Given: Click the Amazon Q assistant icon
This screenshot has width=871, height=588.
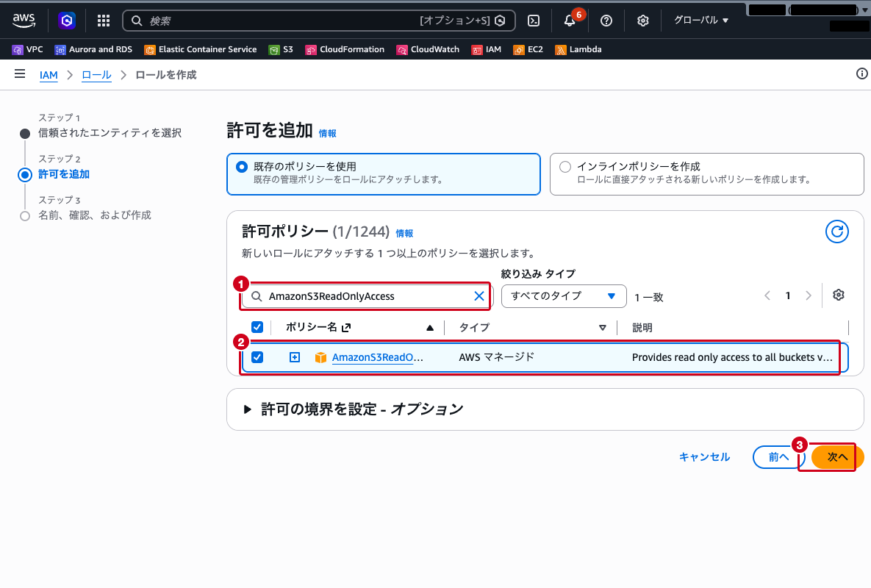Looking at the screenshot, I should 67,21.
